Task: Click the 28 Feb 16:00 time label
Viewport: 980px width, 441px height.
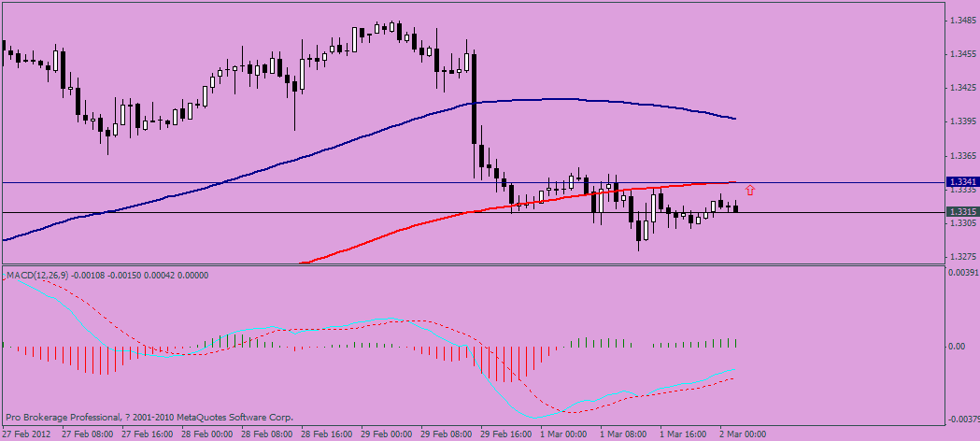Action: 327,434
